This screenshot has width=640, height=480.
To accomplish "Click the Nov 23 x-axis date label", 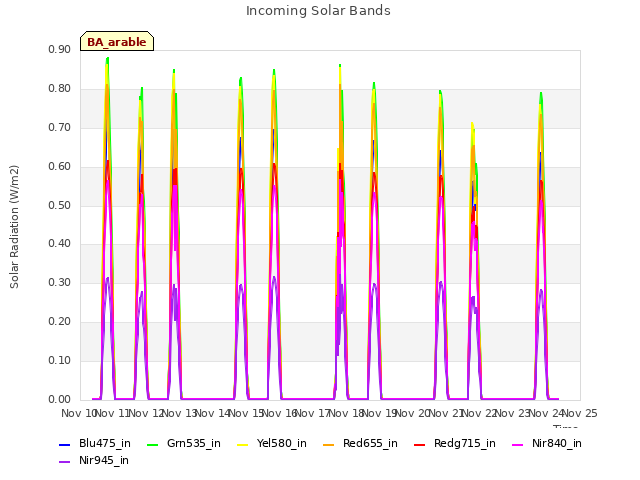I will click(513, 413).
